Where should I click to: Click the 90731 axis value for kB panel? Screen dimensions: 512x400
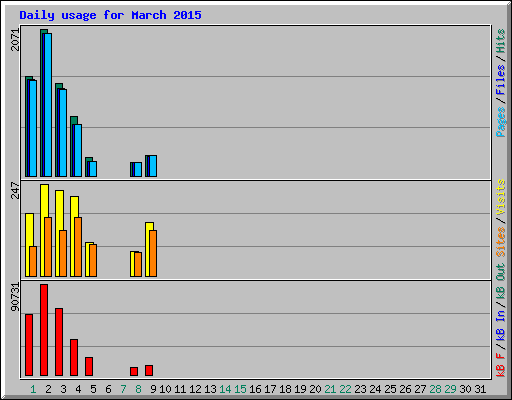[x=15, y=297]
